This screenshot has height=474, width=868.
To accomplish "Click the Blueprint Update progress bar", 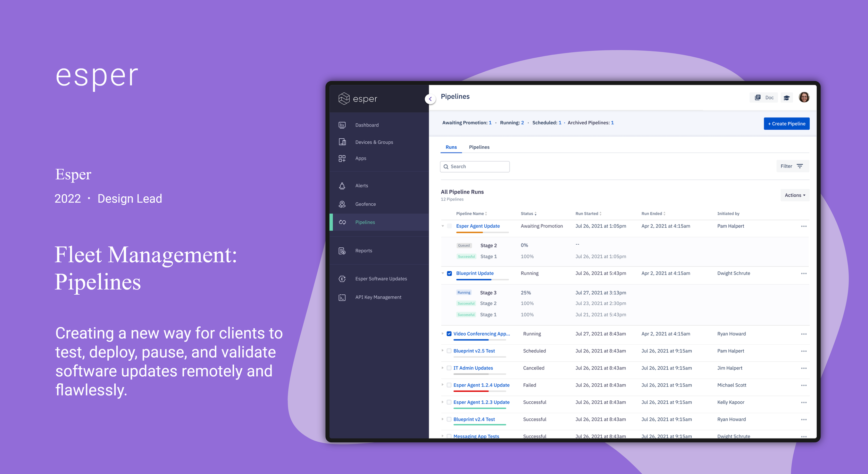I will tap(482, 280).
